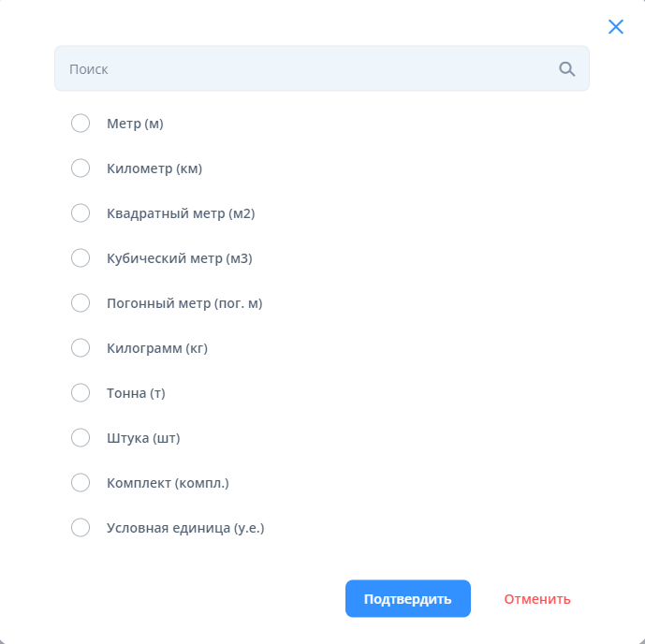The height and width of the screenshot is (644, 645).
Task: Tick the Квадратный метр (м2) radio circle
Action: [81, 213]
